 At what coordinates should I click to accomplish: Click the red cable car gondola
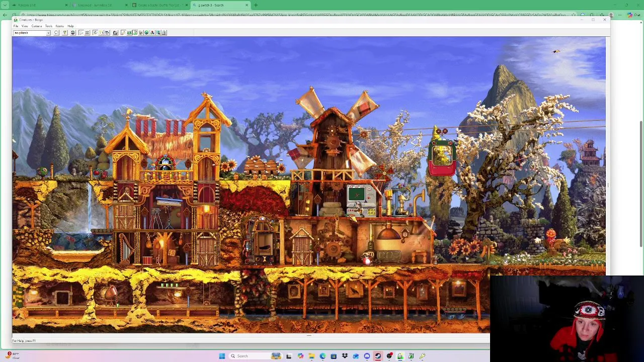pos(442,158)
